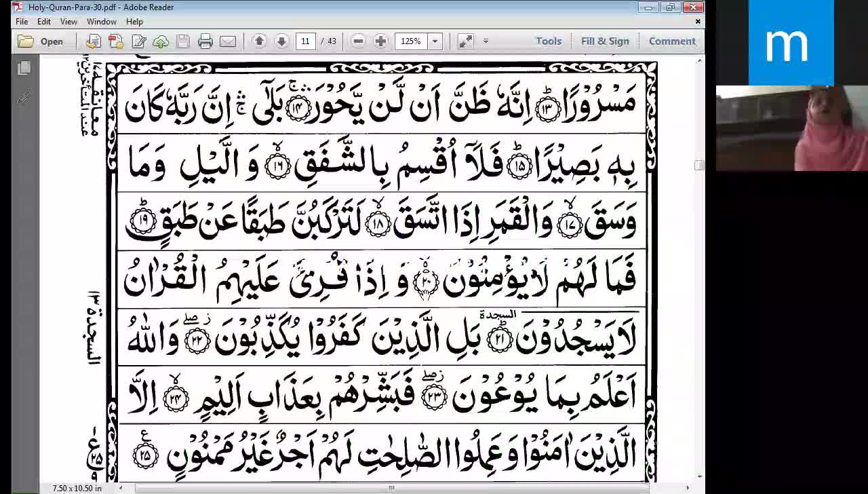Image resolution: width=868 pixels, height=494 pixels.
Task: Click the cloud upload icon
Action: pyautogui.click(x=161, y=41)
